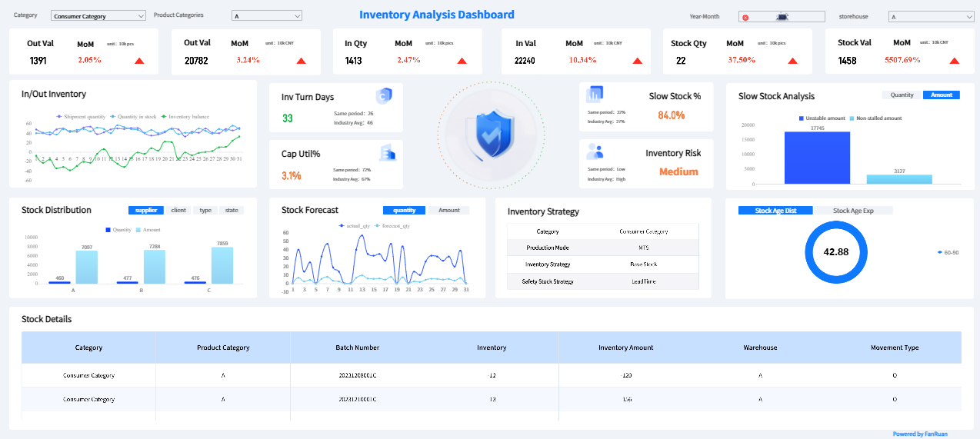Open the storehouse dropdown
Image resolution: width=980 pixels, height=439 pixels.
pos(931,16)
